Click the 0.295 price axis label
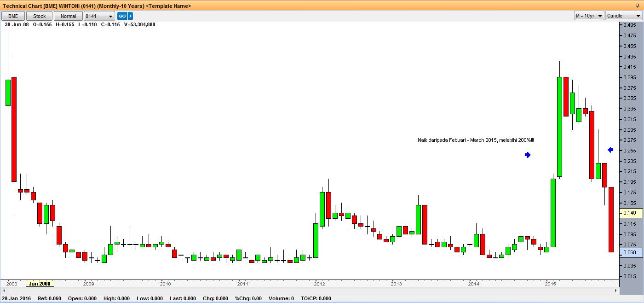The height and width of the screenshot is (303, 644). [x=629, y=129]
